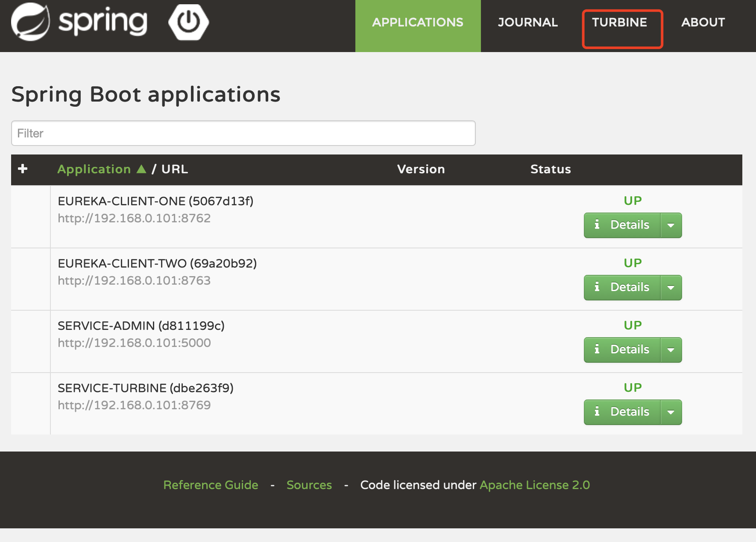Image resolution: width=756 pixels, height=542 pixels.
Task: Open the Sources link
Action: (x=309, y=485)
